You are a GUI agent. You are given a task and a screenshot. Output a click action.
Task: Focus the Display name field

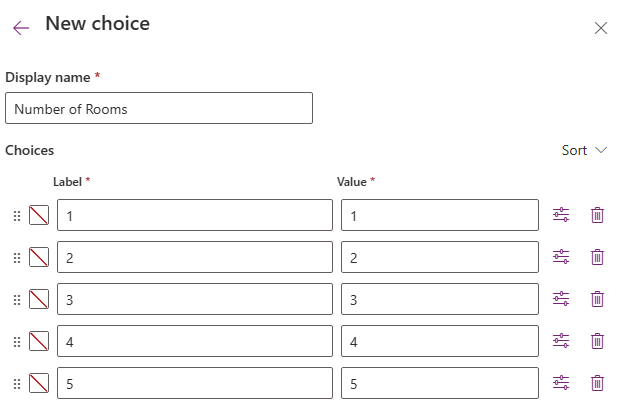[x=159, y=108]
